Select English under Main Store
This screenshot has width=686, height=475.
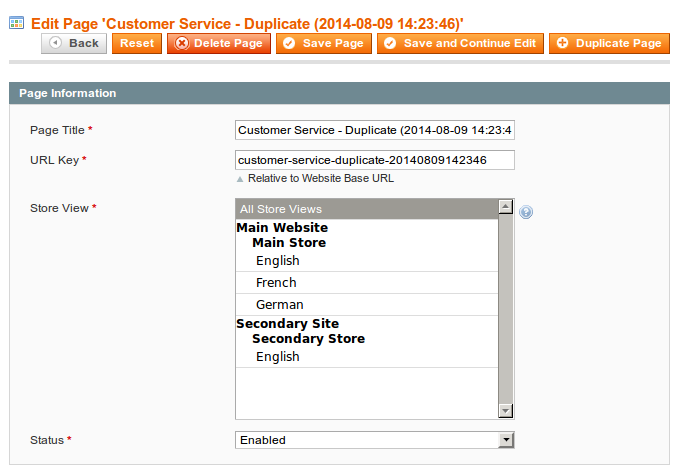coord(367,261)
